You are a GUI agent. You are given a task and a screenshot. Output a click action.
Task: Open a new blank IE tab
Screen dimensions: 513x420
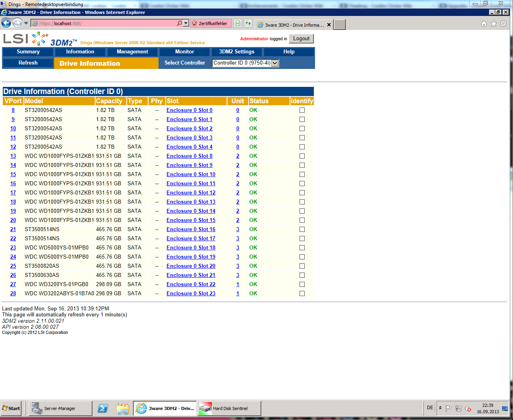click(x=339, y=25)
